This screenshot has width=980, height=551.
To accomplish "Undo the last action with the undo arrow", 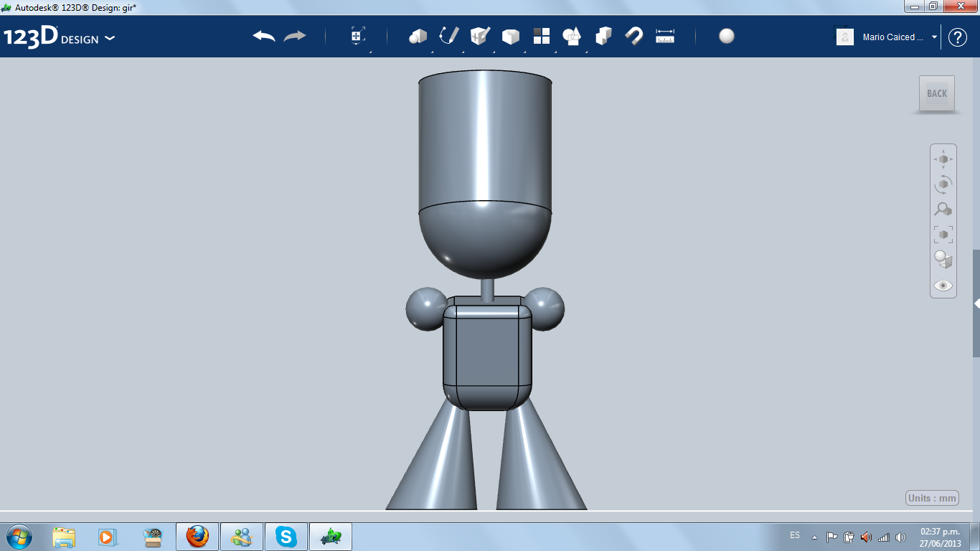I will coord(264,37).
